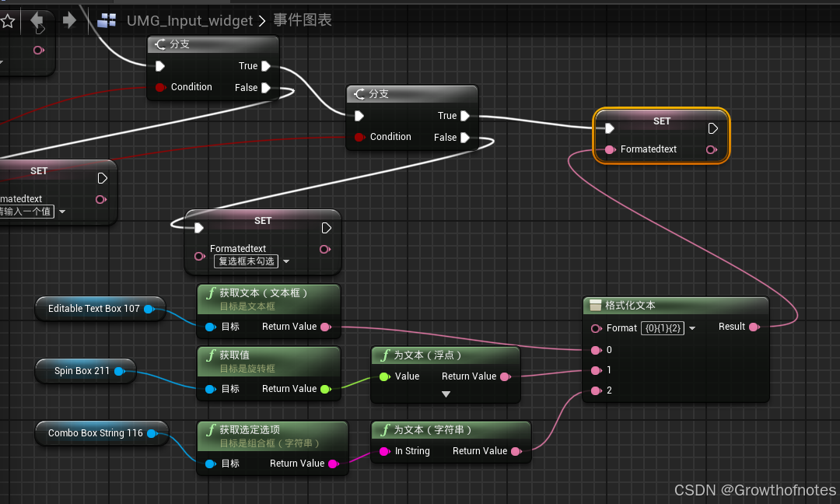Click argument pin 2 on 格式化文本 node
Image resolution: width=840 pixels, height=504 pixels.
click(x=597, y=390)
